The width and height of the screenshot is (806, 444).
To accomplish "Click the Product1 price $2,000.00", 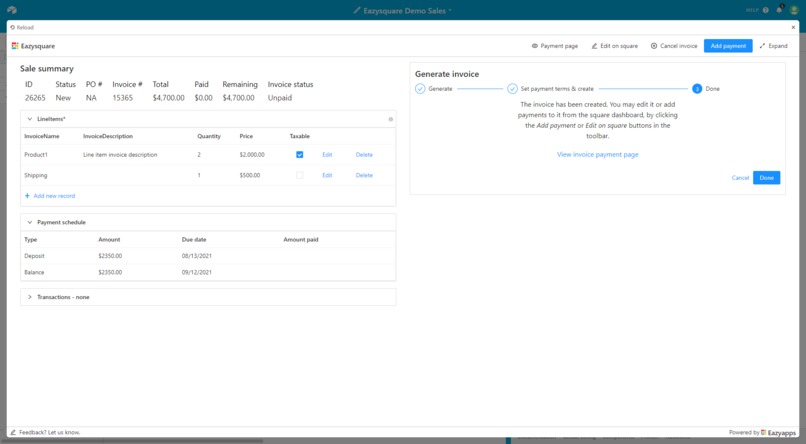I will click(252, 155).
